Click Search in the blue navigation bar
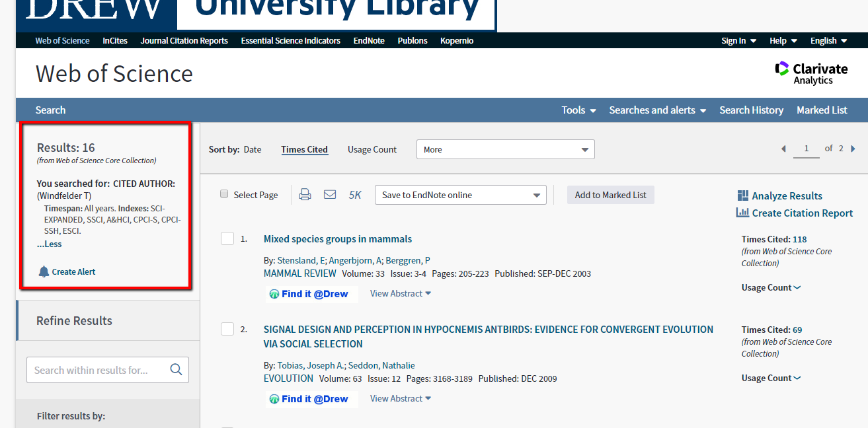This screenshot has width=868, height=428. click(x=51, y=110)
